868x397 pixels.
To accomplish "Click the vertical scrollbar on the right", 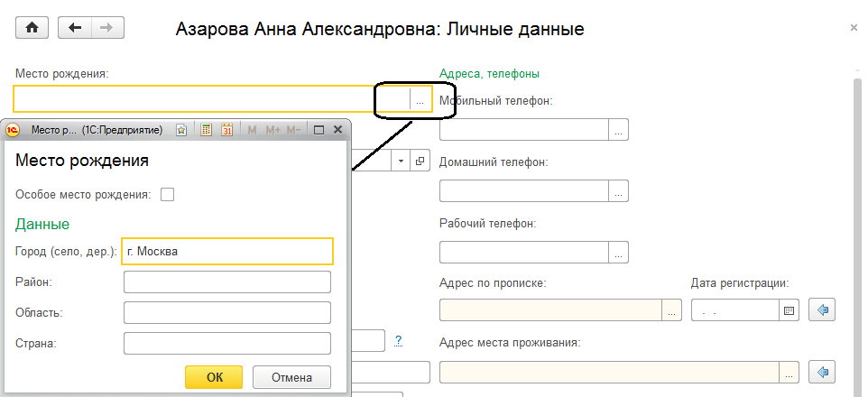I will [855, 226].
